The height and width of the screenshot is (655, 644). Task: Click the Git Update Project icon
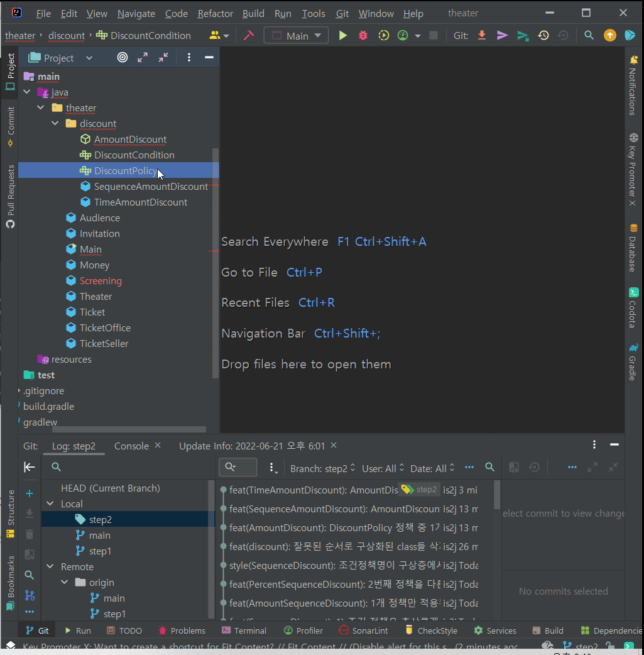tap(482, 35)
